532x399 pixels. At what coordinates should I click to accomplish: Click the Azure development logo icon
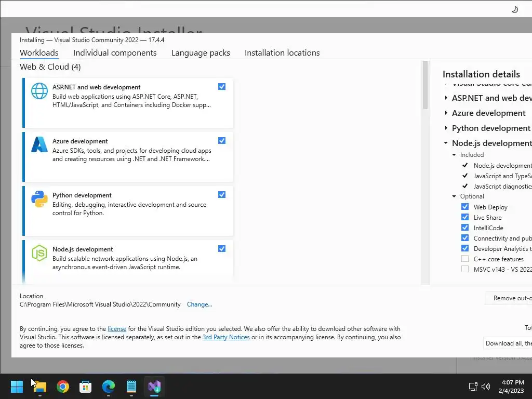(39, 145)
